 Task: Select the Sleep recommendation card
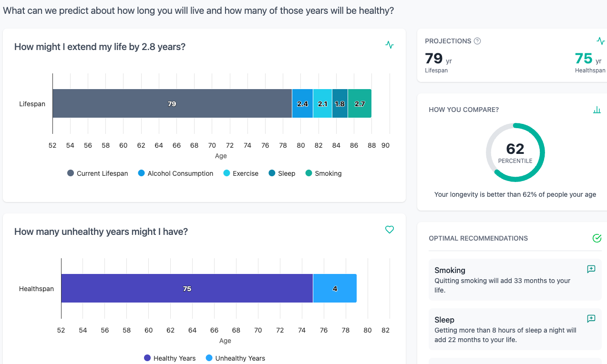pyautogui.click(x=515, y=329)
